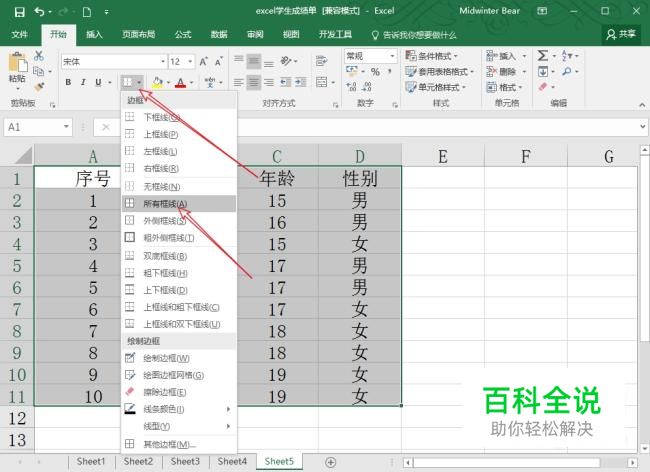Switch to the 数据 ribbon tab

[219, 34]
